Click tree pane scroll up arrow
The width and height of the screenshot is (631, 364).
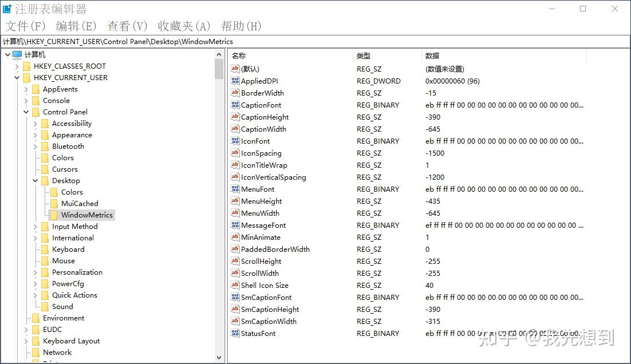tap(219, 55)
